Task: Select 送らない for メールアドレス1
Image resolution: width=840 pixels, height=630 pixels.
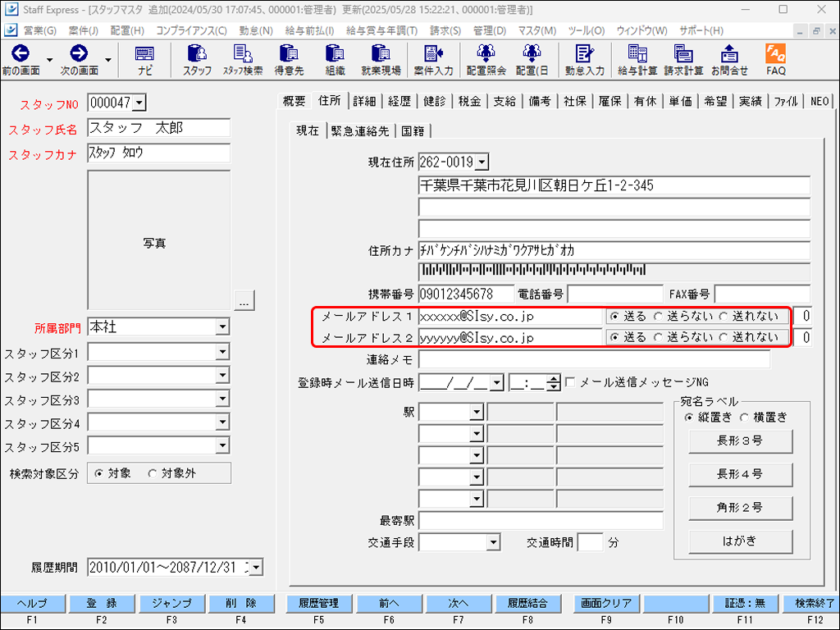Action: 658,317
